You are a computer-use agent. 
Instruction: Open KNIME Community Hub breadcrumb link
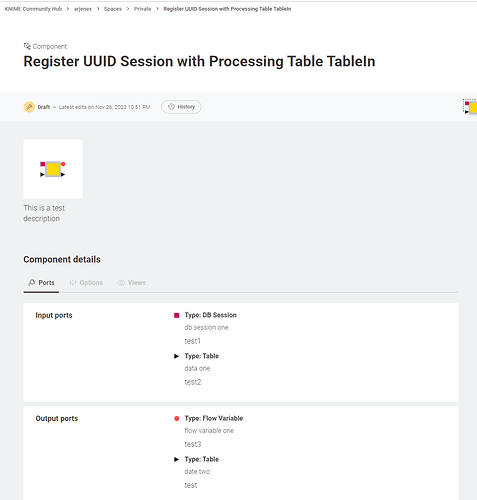[x=33, y=9]
